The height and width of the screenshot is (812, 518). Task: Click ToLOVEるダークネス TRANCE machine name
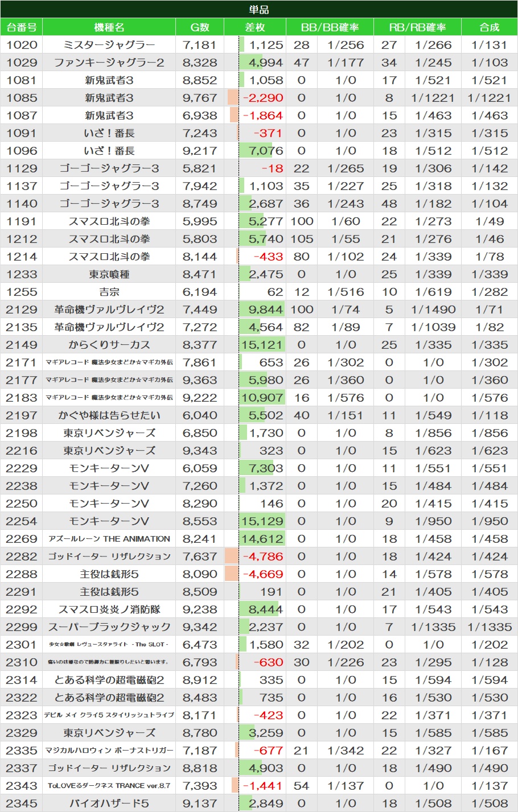109,786
